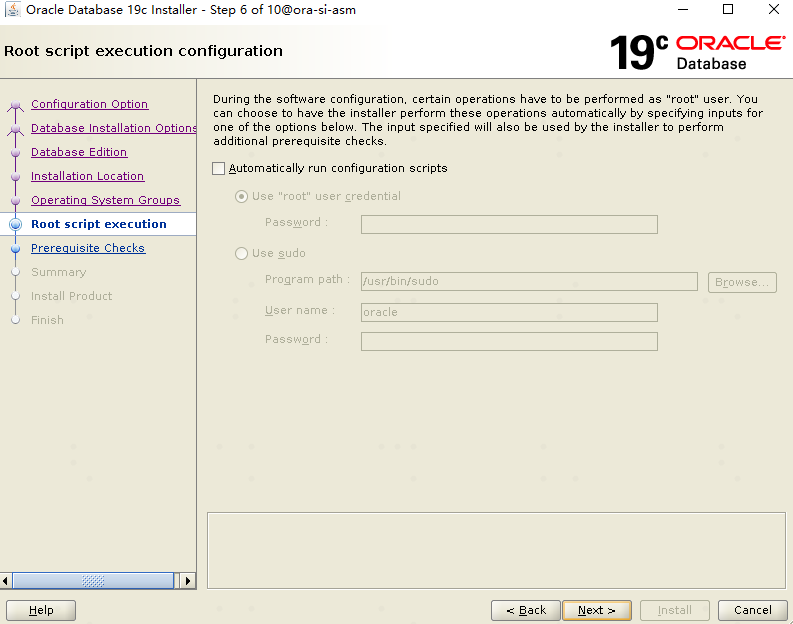This screenshot has height=624, width=793.
Task: Enable Automatically run configuration scripts checkbox
Action: click(x=218, y=168)
